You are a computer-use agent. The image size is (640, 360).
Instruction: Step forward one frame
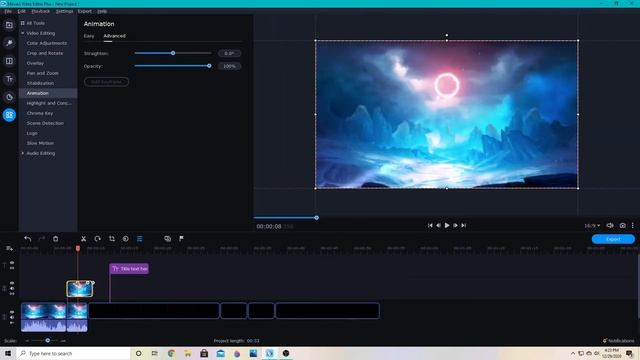click(x=456, y=225)
